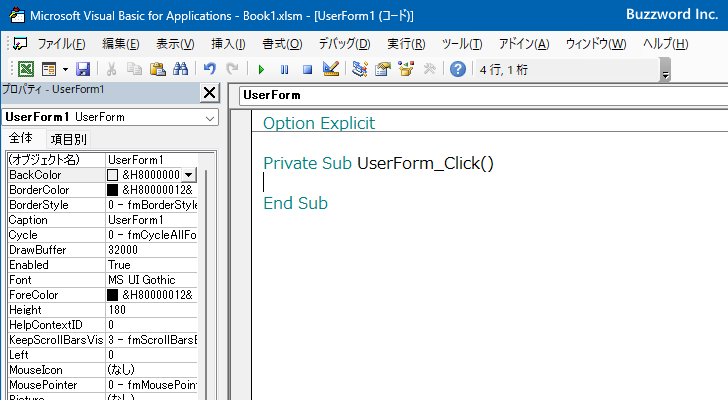728x400 pixels.
Task: Open Properties Window toolbar icon
Action: click(383, 69)
